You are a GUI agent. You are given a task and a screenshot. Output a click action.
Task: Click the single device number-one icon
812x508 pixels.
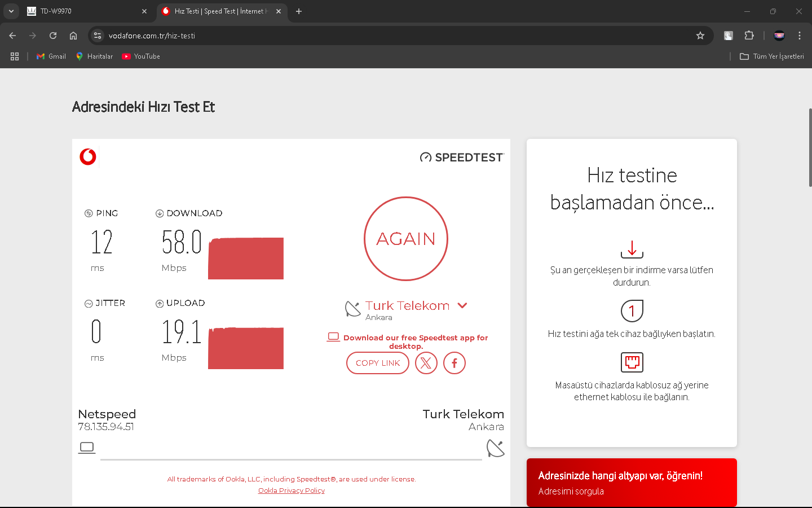point(632,310)
